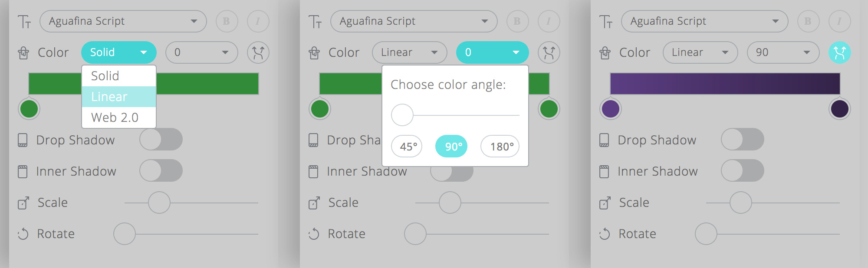Image resolution: width=868 pixels, height=268 pixels.
Task: Click swap colors icon in the Solid dropdown panel
Action: (258, 52)
